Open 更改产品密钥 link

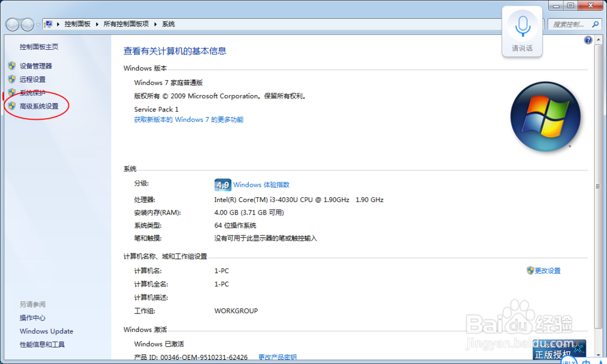point(277,357)
